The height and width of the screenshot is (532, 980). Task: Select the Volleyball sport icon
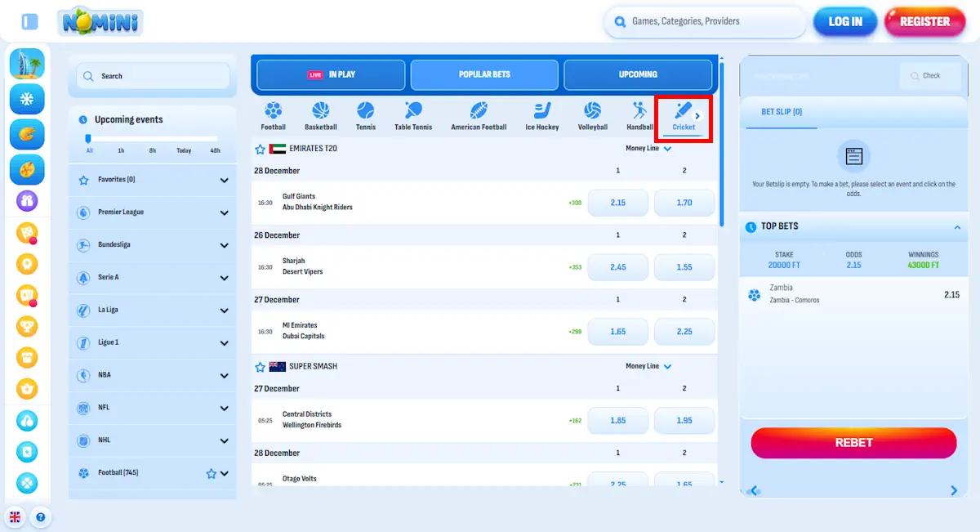click(x=592, y=115)
